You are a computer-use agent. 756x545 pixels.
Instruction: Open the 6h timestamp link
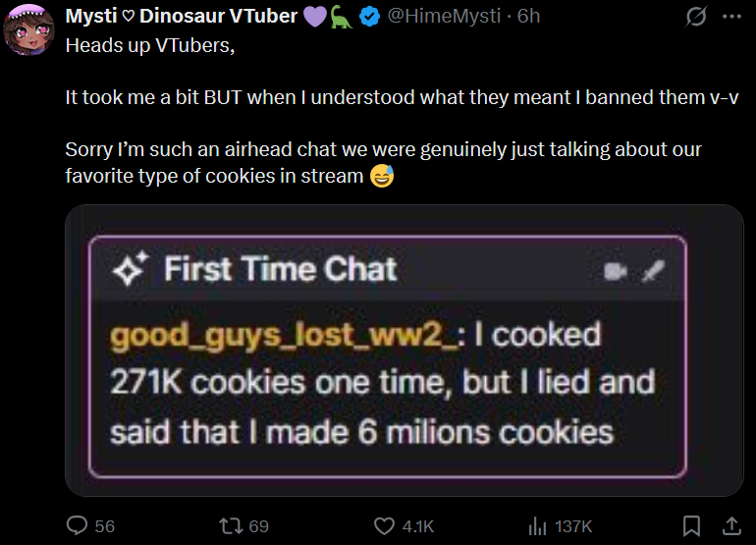tap(529, 17)
